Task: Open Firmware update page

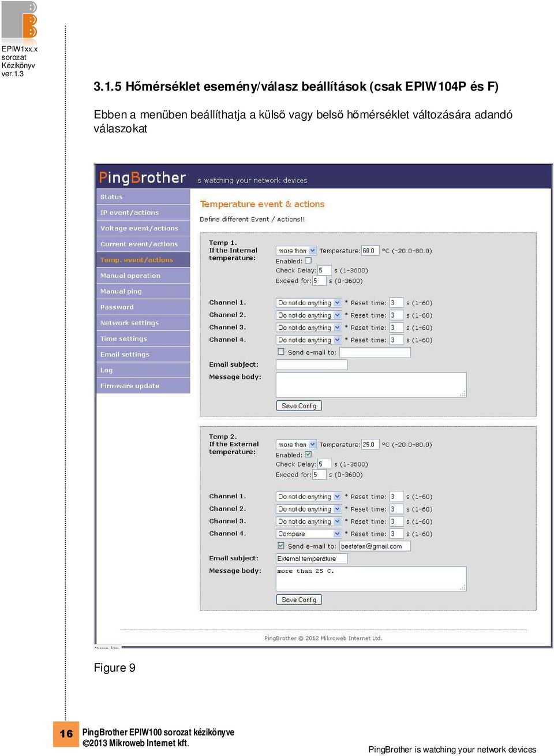Action: [143, 386]
